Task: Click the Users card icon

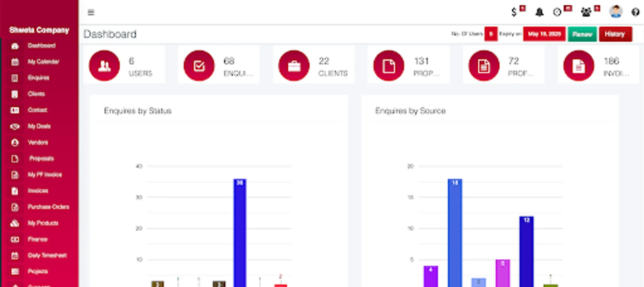Action: 104,66
